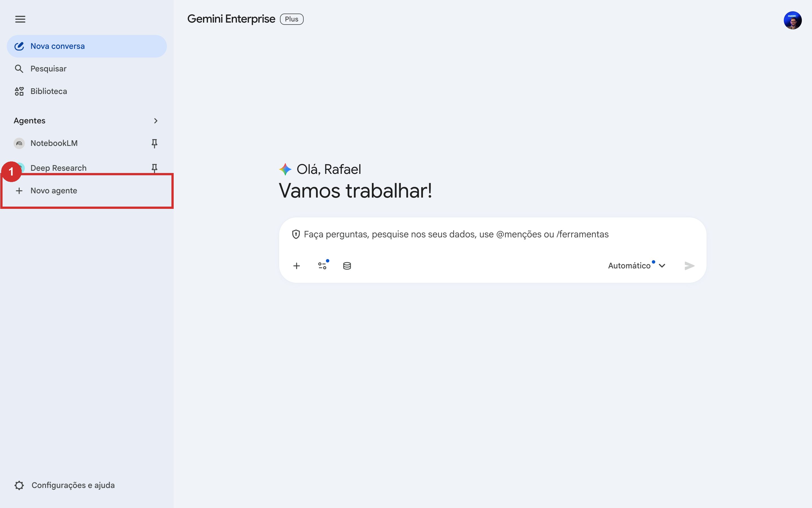Unpin the Deep Research agent
The height and width of the screenshot is (508, 812).
coord(154,168)
